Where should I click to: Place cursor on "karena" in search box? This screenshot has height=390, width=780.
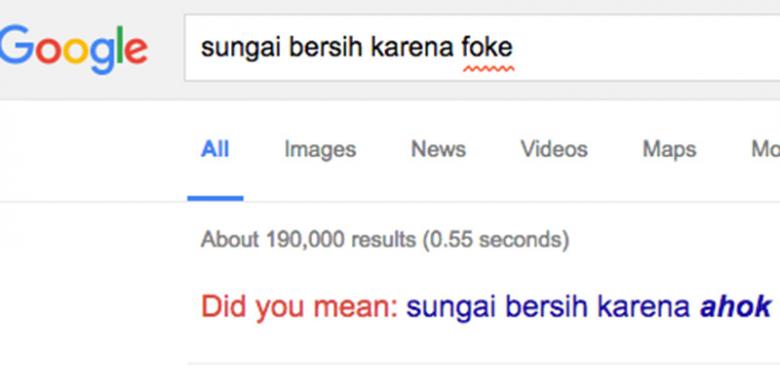coord(412,48)
